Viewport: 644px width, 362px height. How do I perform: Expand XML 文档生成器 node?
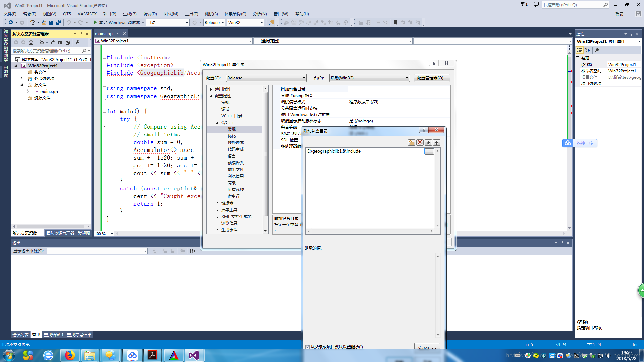tap(217, 217)
